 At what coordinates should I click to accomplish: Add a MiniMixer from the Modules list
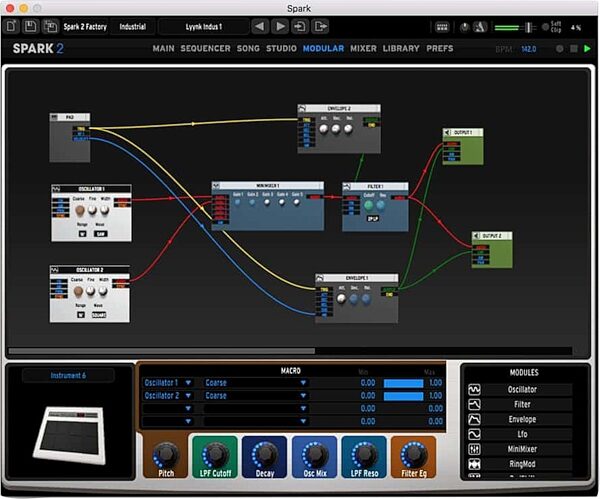coord(522,449)
